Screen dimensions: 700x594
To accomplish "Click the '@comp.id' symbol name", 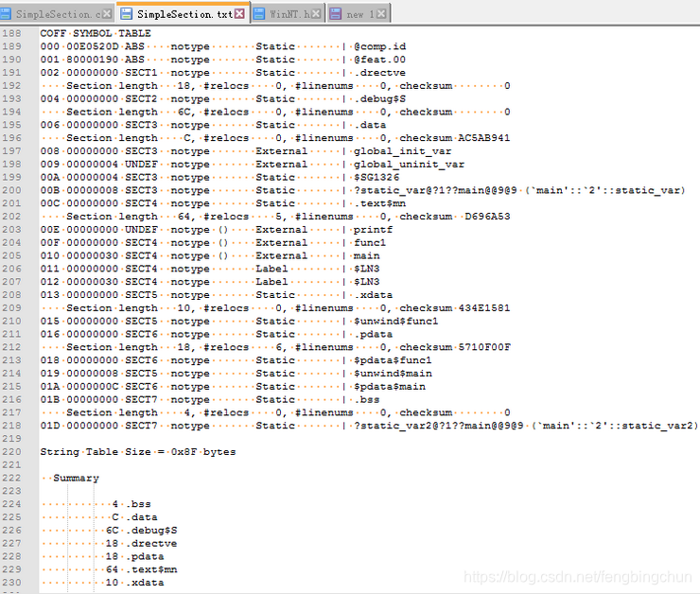I will tap(380, 46).
